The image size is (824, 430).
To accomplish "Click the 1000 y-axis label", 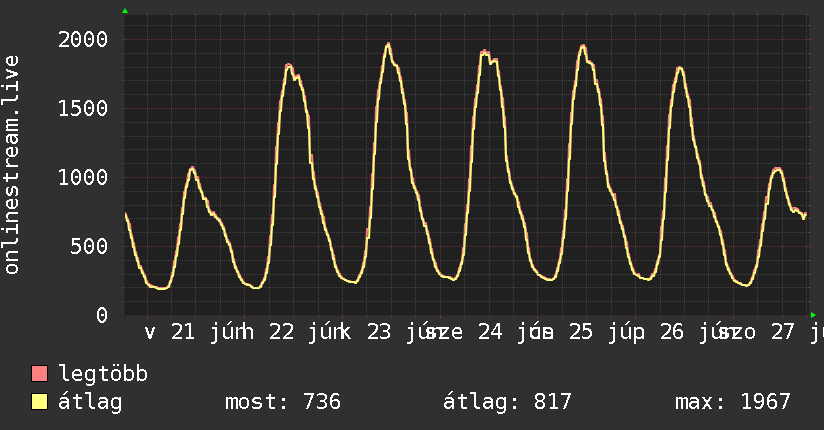I will pos(83,177).
